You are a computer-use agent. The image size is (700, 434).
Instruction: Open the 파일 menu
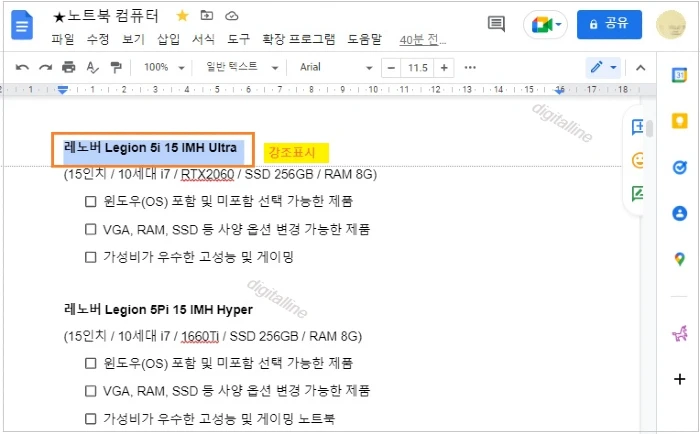63,39
